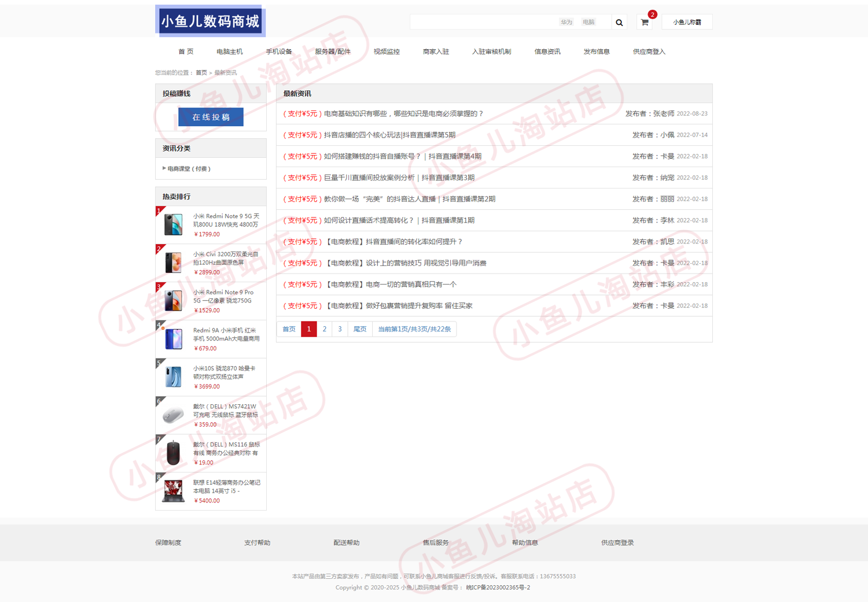
Task: Open article 巨量千川直播间投放案例分析
Action: pyautogui.click(x=399, y=178)
